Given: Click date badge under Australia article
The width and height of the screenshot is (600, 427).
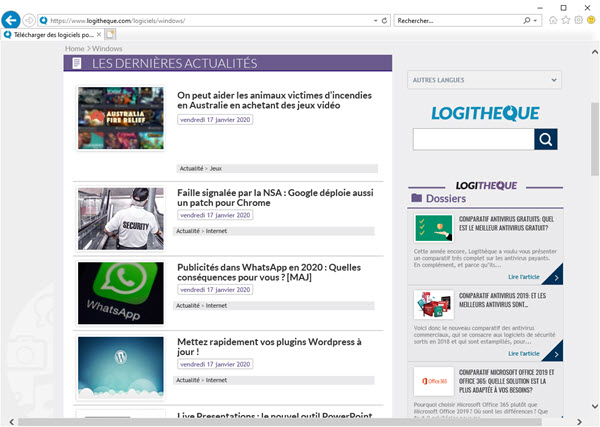Looking at the screenshot, I should [215, 120].
